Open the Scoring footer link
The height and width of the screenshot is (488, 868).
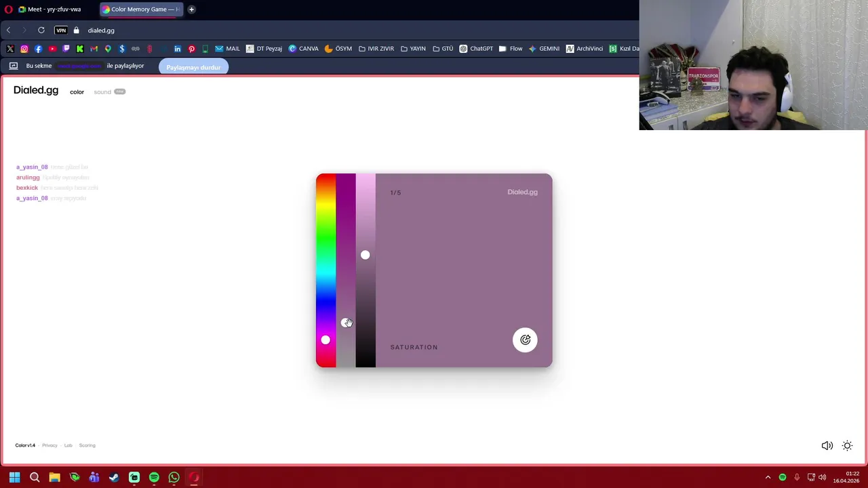point(87,445)
